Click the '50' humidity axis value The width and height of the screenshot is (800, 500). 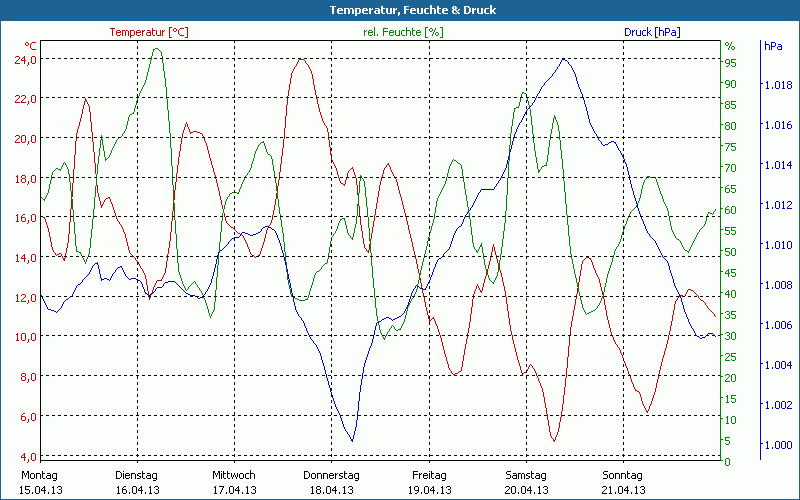pyautogui.click(x=731, y=252)
